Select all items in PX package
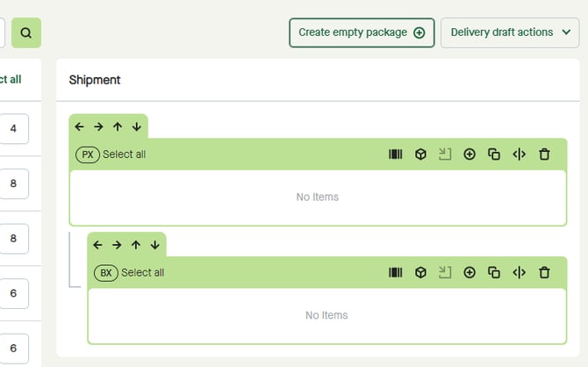 coord(124,155)
